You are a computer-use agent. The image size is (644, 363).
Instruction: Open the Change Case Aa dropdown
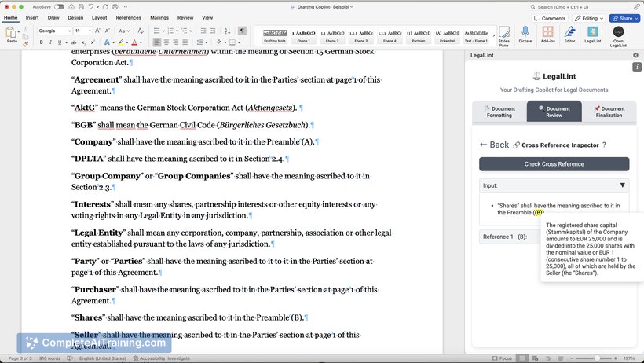(x=124, y=31)
